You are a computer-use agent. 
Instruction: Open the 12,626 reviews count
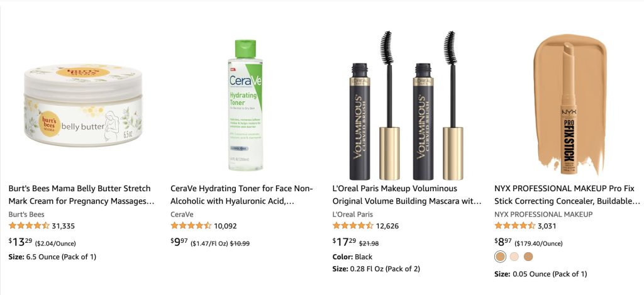(x=387, y=226)
